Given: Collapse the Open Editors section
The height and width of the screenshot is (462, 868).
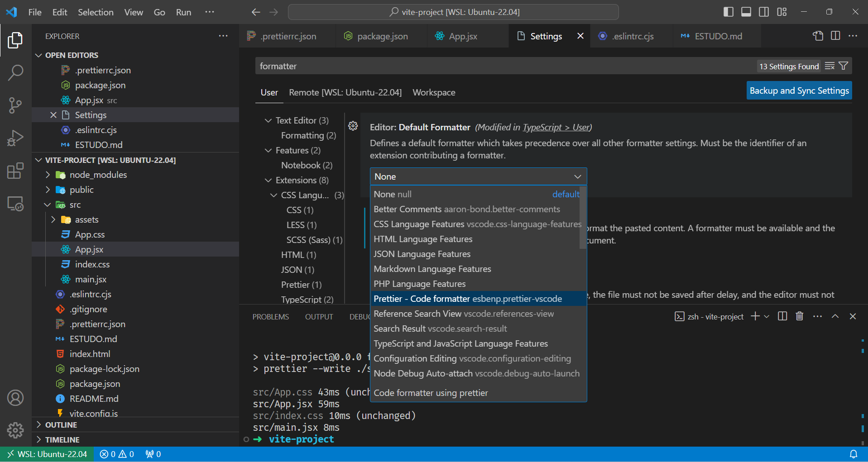Looking at the screenshot, I should pyautogui.click(x=38, y=55).
